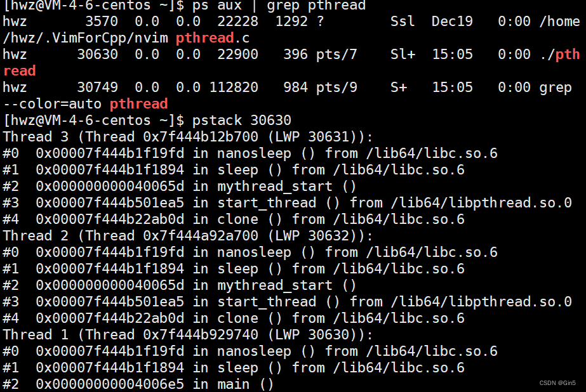Click the 'ps aux | grep pthread' command
Viewport: 586px width, 392px height.
pyautogui.click(x=279, y=5)
